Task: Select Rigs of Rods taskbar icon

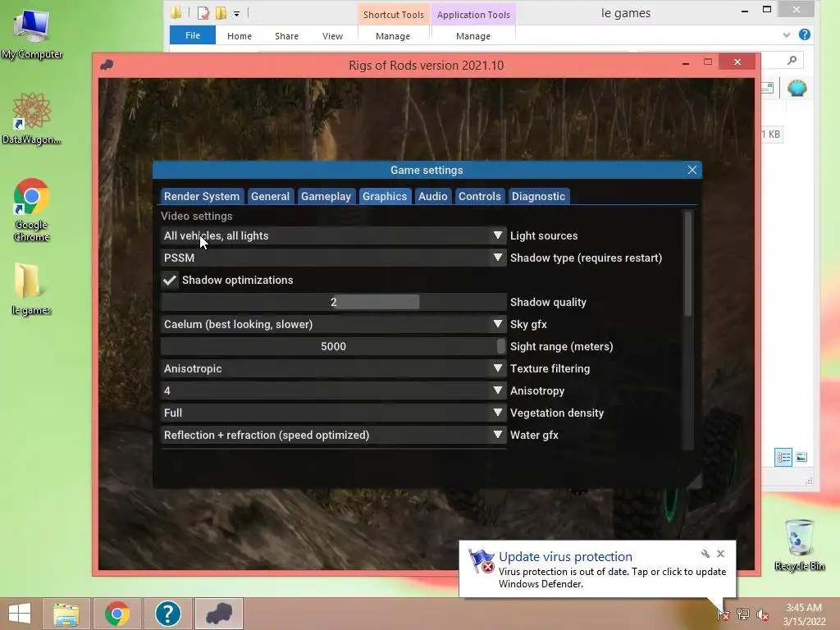Action: [x=218, y=614]
